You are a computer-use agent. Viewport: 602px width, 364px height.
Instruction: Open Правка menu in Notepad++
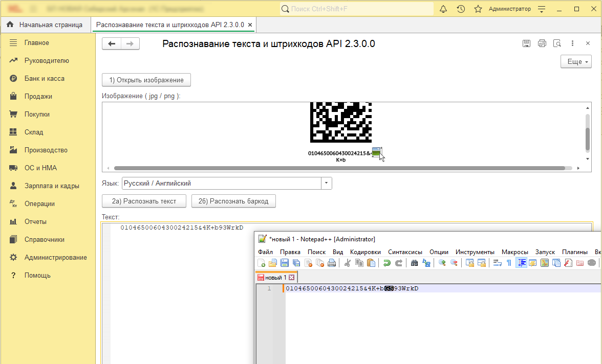point(290,252)
